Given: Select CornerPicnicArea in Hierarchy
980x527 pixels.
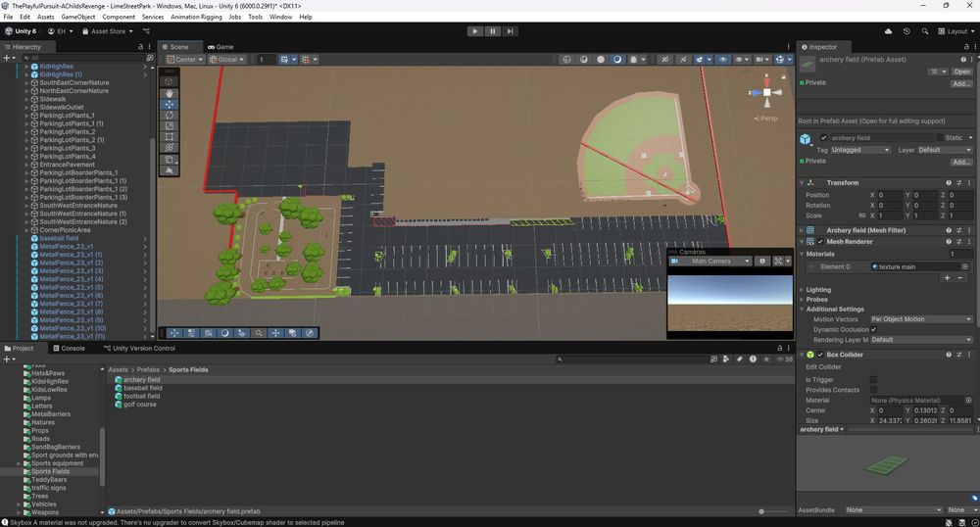Looking at the screenshot, I should [65, 230].
